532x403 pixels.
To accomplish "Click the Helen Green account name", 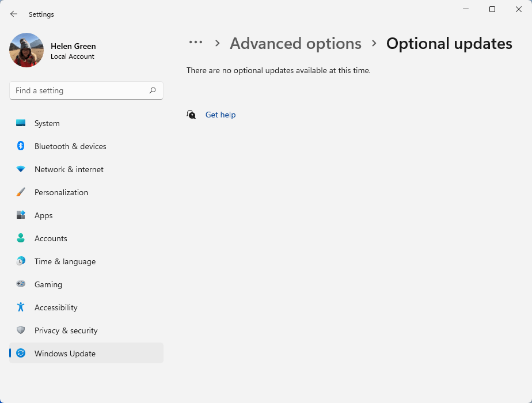I will coord(73,46).
